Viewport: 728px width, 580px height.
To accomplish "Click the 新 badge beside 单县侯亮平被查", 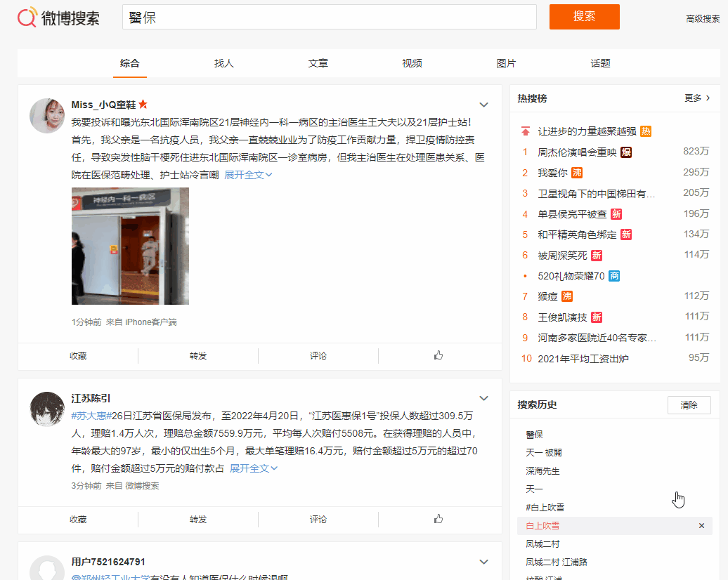I will [616, 214].
